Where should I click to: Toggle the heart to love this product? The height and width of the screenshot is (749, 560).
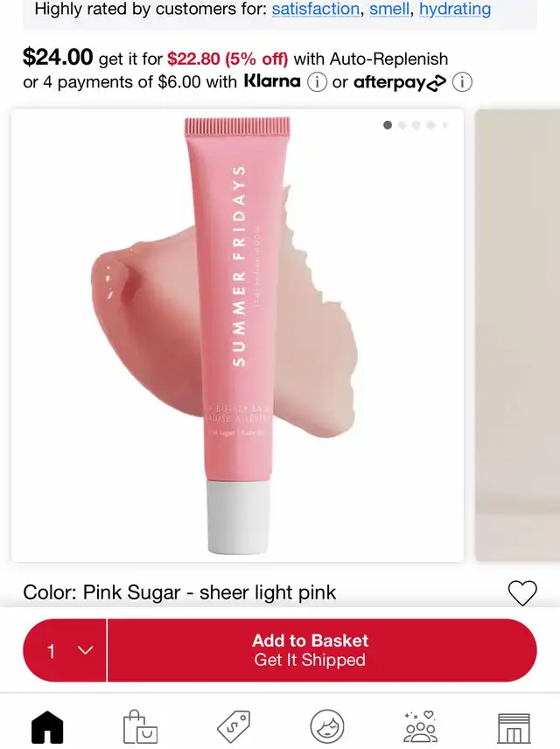(522, 592)
